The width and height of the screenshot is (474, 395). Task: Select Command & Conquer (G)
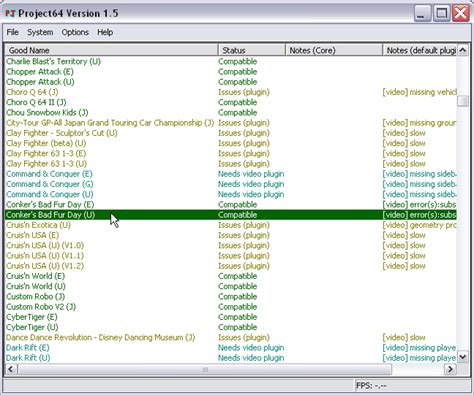50,184
